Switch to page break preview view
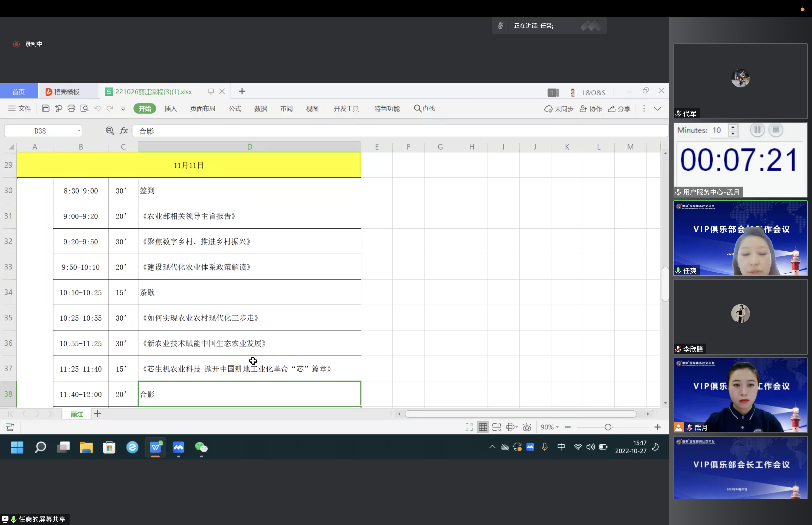The height and width of the screenshot is (525, 812). click(x=496, y=427)
